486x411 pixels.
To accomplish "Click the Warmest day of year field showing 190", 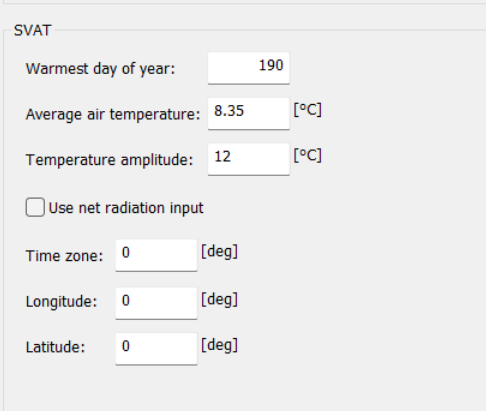I will click(249, 68).
